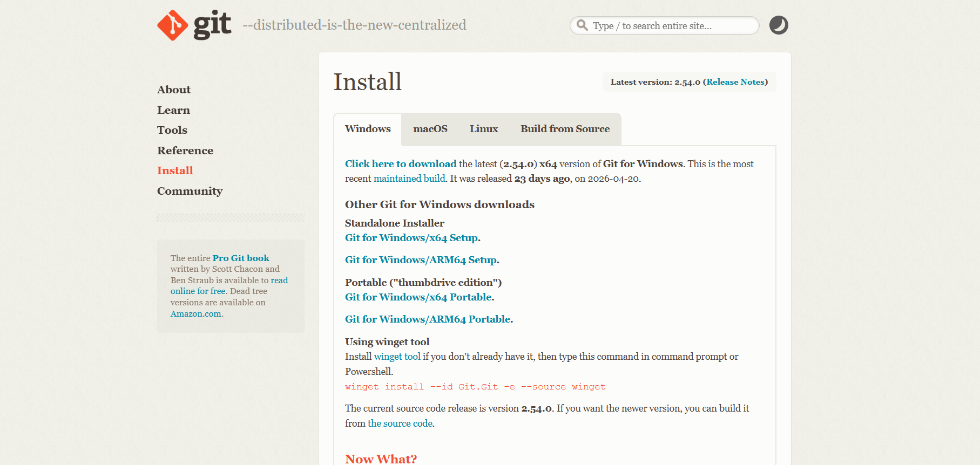Click the winget install command text
Image resolution: width=980 pixels, height=465 pixels.
click(475, 387)
